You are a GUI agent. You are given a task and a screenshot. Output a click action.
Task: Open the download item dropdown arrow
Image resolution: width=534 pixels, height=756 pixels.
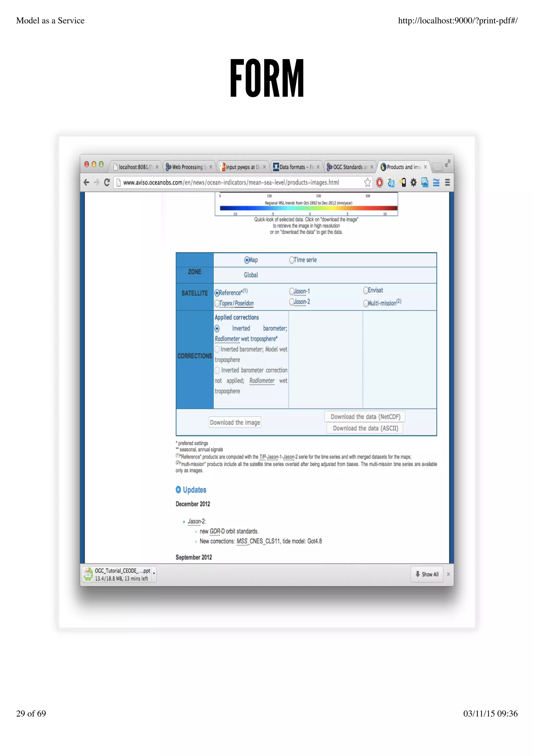[154, 574]
